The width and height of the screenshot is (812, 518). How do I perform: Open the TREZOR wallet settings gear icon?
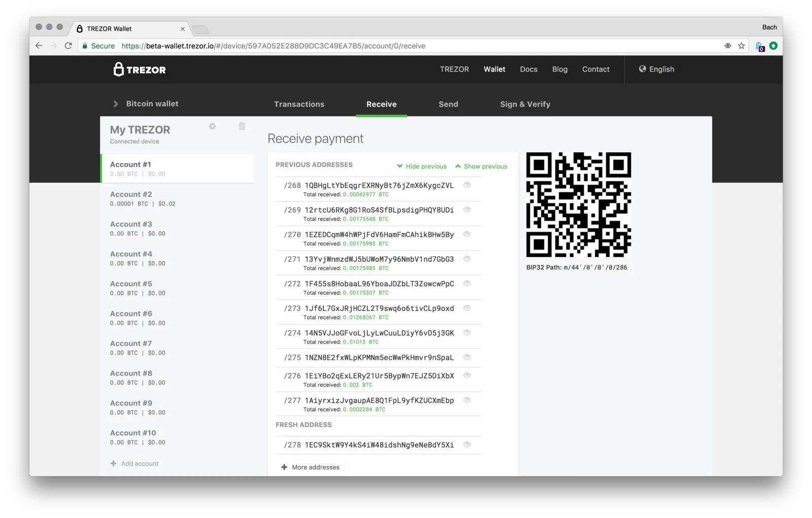point(212,126)
